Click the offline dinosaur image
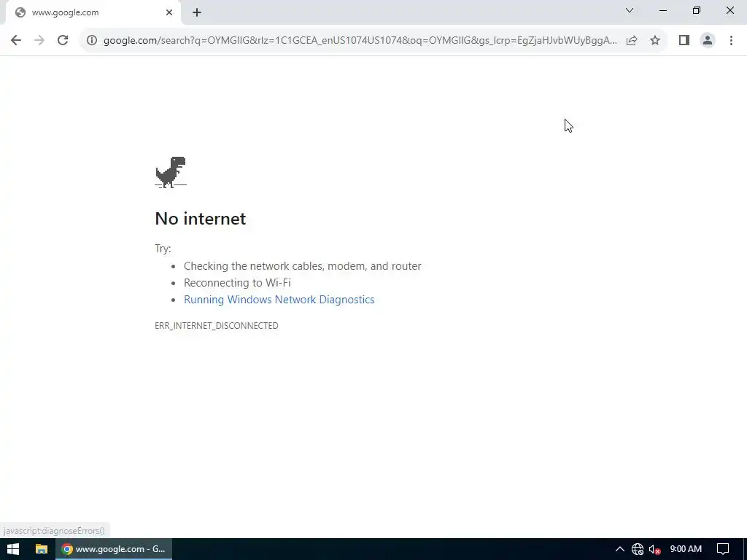Screen dimensions: 747x560 (171, 172)
